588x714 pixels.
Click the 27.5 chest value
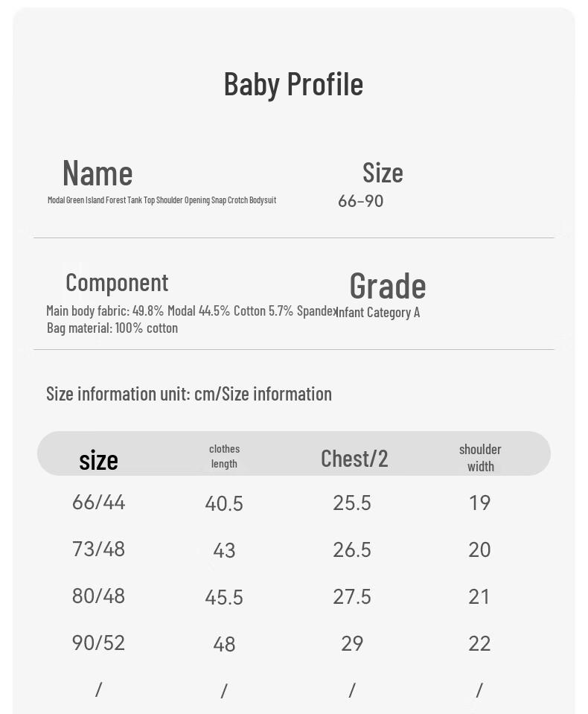click(x=352, y=596)
